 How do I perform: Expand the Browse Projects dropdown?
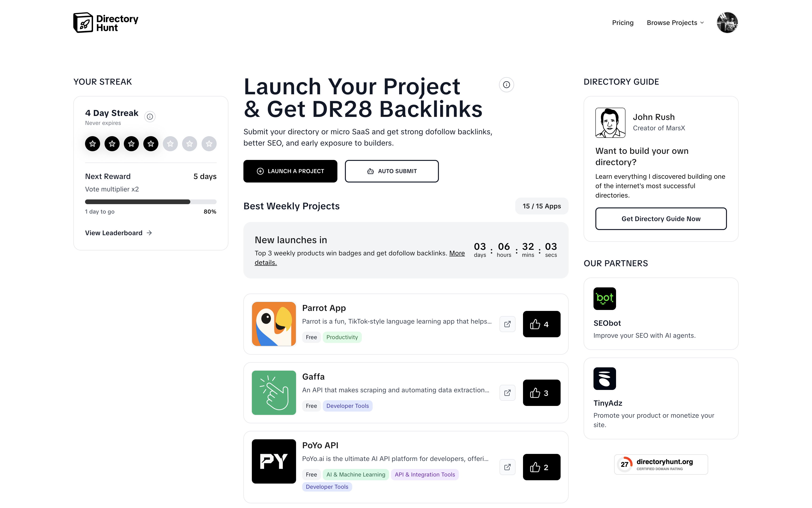coord(675,23)
